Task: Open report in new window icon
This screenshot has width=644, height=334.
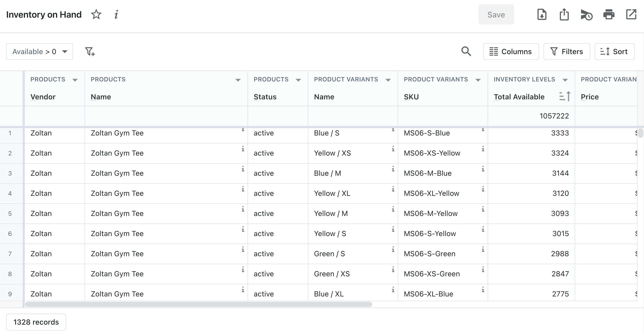Action: point(631,15)
